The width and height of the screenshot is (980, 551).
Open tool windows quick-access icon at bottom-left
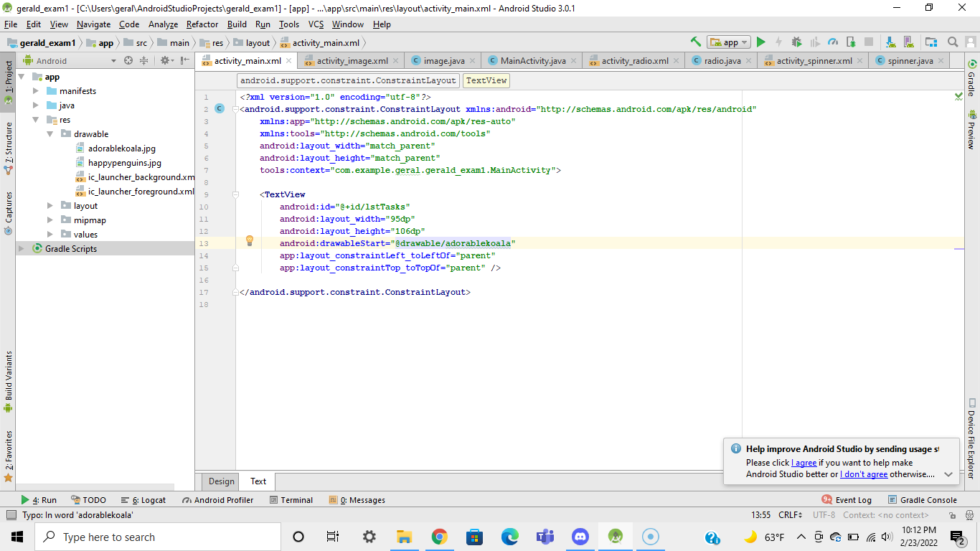10,515
